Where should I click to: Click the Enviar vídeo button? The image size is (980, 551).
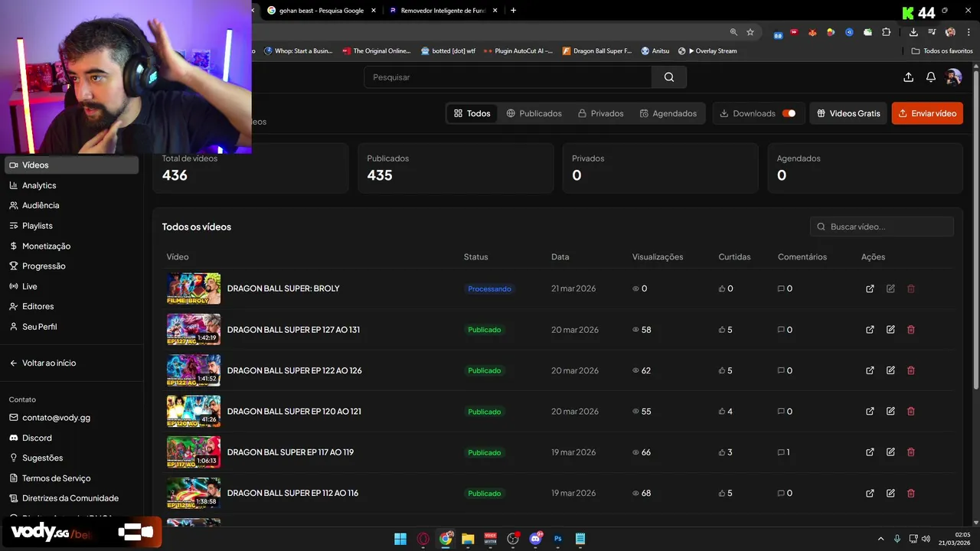pos(927,113)
